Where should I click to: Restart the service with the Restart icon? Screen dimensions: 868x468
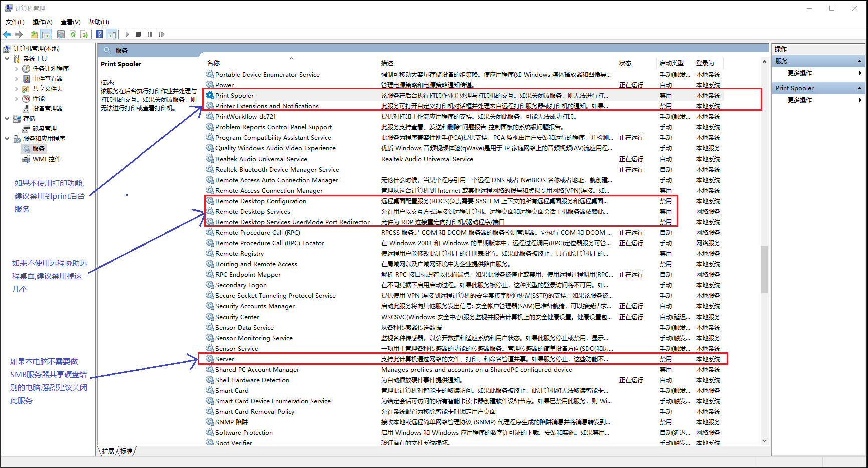point(161,34)
